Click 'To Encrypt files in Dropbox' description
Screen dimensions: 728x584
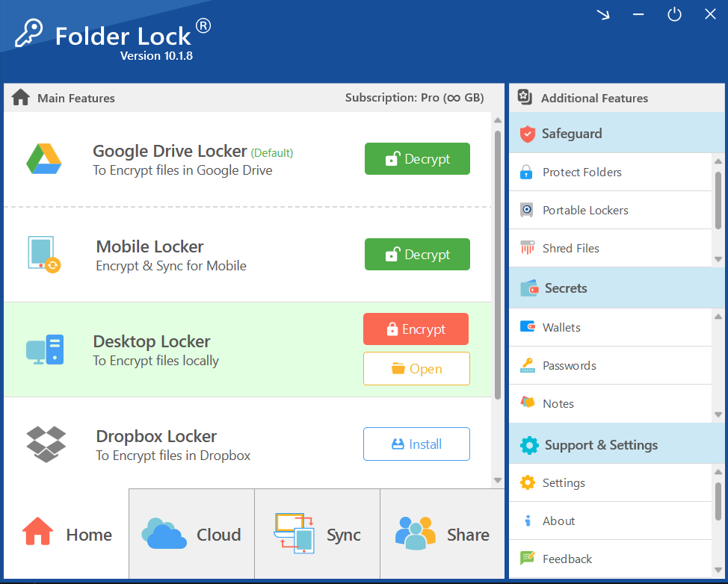point(173,456)
